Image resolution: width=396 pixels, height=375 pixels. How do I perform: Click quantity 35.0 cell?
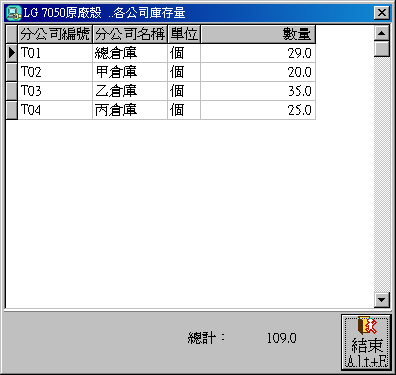click(x=258, y=91)
